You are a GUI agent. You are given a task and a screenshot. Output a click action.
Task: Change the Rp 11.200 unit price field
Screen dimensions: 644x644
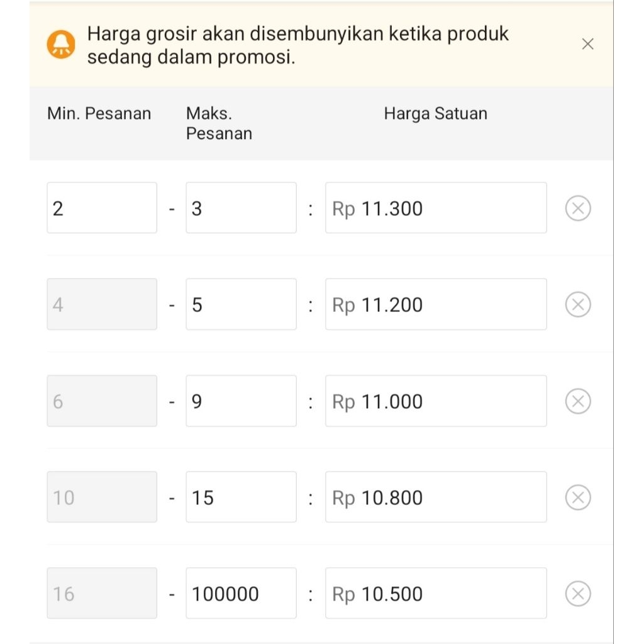coord(436,304)
